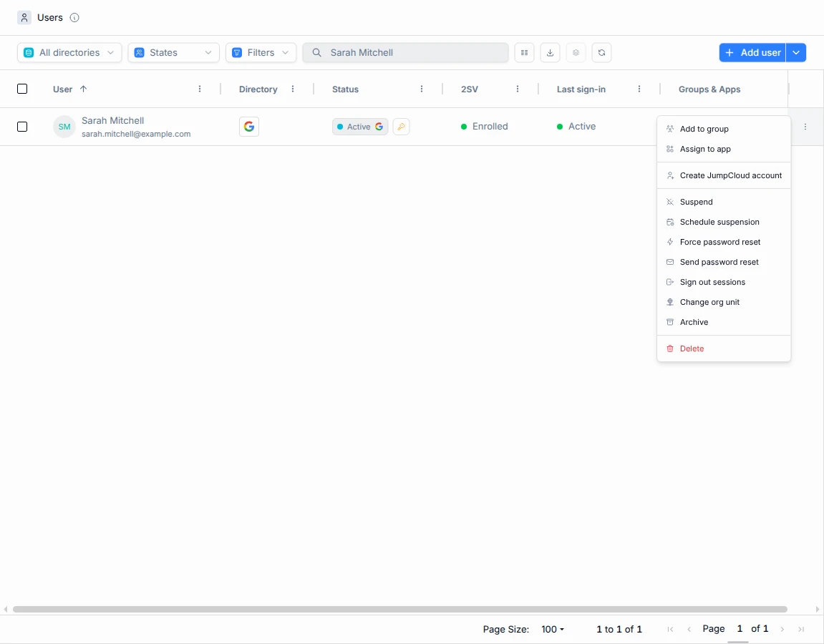This screenshot has width=824, height=644.
Task: Go to the next page arrow
Action: point(782,629)
